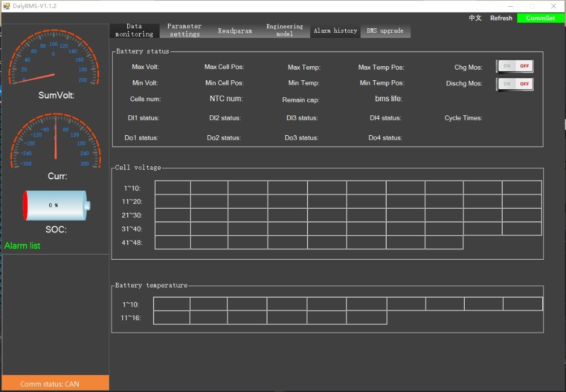Open the BMS upgrade tab
This screenshot has width=566, height=392.
[x=385, y=31]
